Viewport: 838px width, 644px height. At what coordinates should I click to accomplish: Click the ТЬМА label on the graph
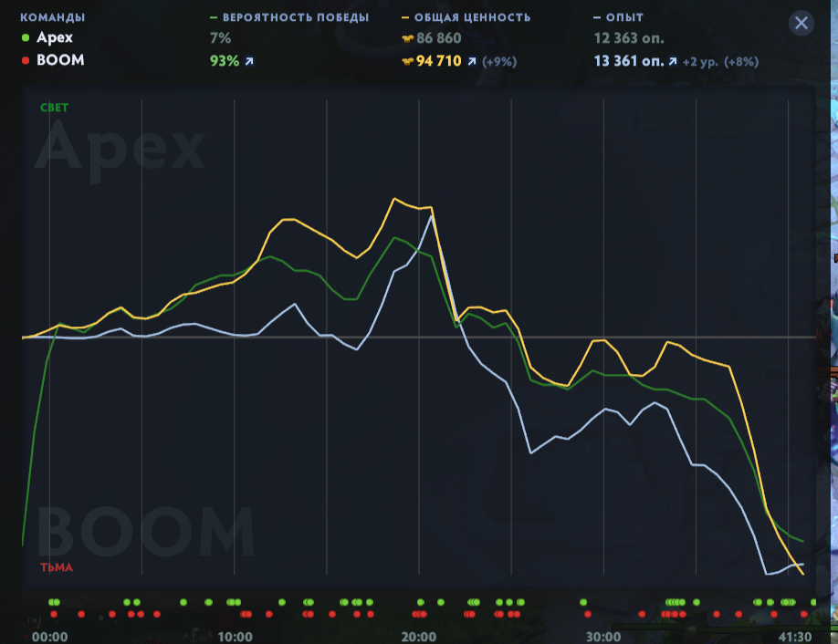(x=57, y=567)
